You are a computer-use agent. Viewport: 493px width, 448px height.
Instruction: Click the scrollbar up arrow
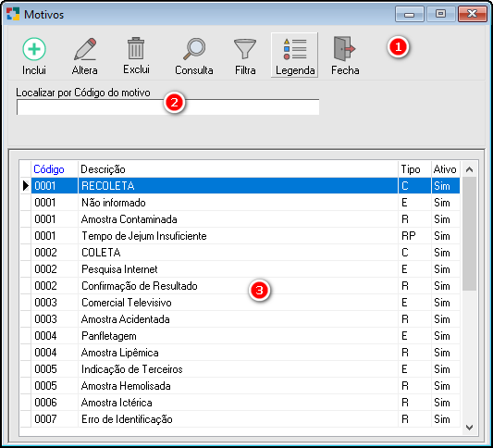(470, 170)
